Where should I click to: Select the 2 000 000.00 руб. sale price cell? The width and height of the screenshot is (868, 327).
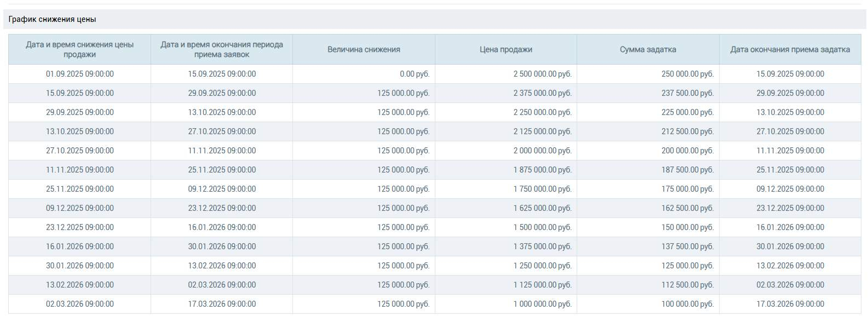coord(542,151)
